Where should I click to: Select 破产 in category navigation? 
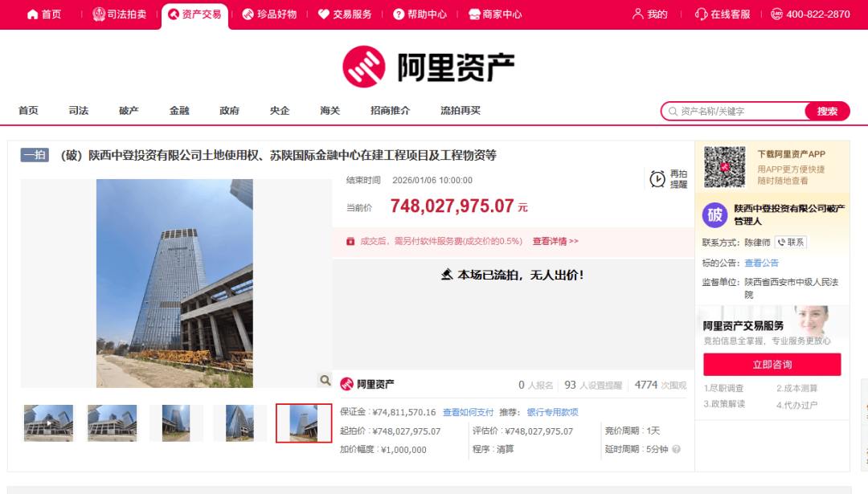coord(129,111)
